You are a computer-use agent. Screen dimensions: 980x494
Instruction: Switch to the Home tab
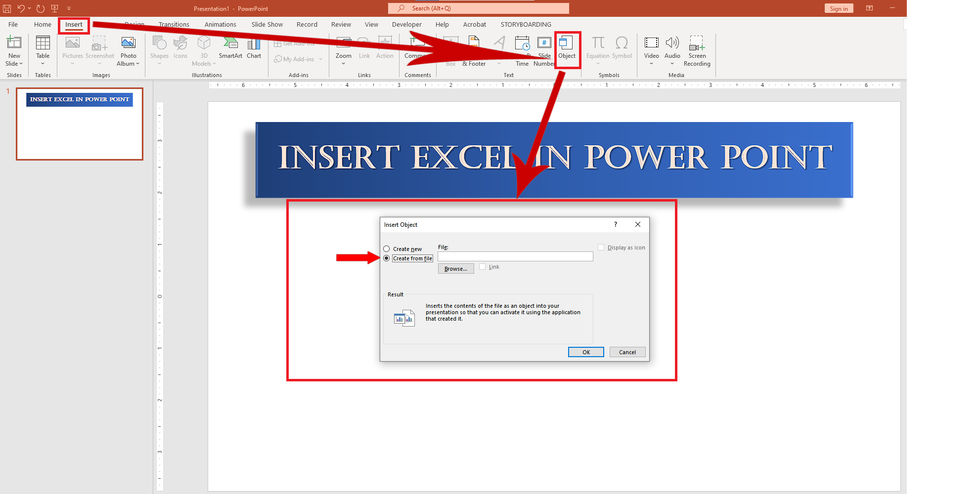click(43, 24)
